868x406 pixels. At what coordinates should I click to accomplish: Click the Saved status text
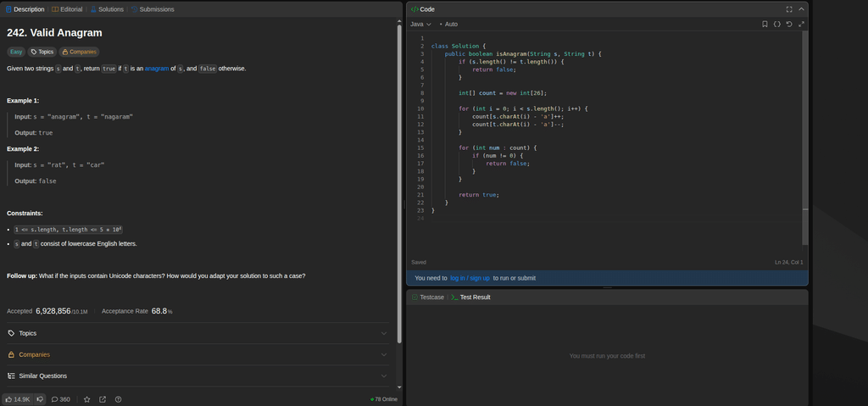[419, 263]
